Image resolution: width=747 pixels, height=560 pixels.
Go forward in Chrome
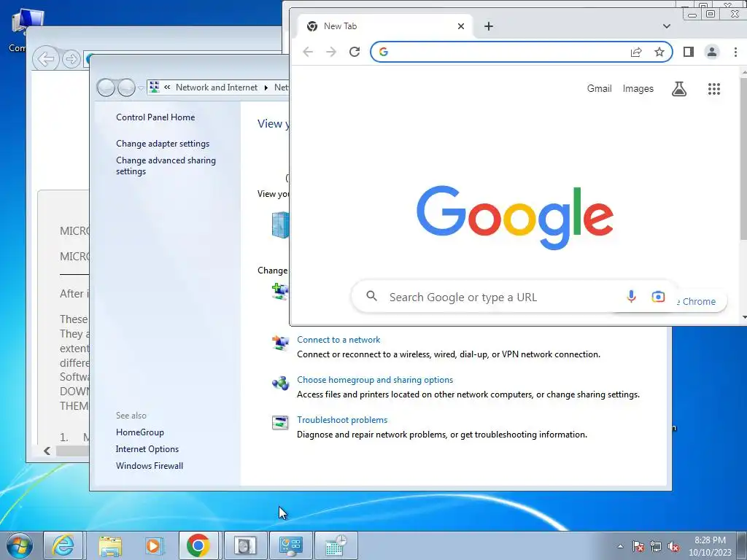coord(331,52)
